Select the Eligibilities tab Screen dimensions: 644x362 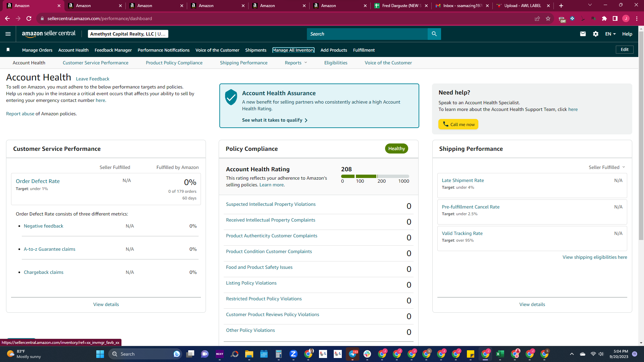point(336,63)
